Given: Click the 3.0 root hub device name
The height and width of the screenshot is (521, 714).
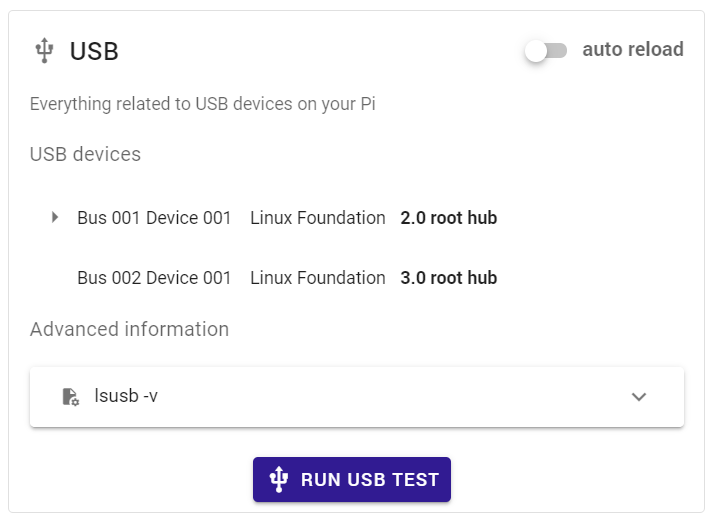Looking at the screenshot, I should tap(449, 278).
